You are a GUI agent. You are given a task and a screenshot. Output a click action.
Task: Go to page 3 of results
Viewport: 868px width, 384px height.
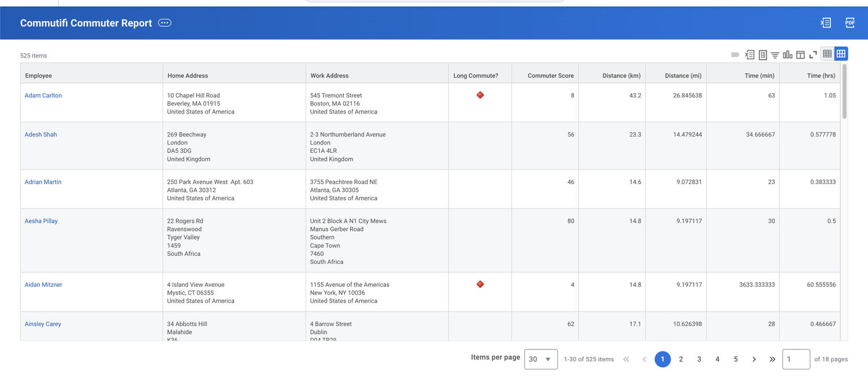698,359
